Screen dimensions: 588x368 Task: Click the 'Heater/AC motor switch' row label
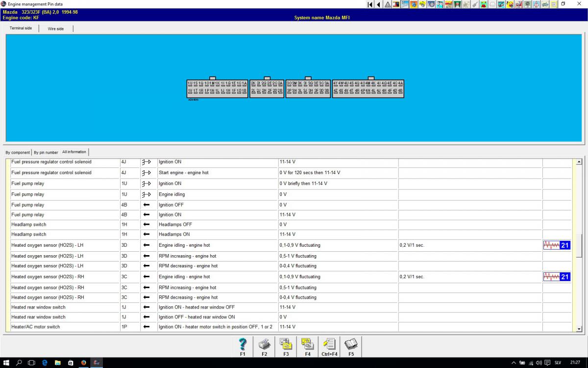[x=35, y=327]
